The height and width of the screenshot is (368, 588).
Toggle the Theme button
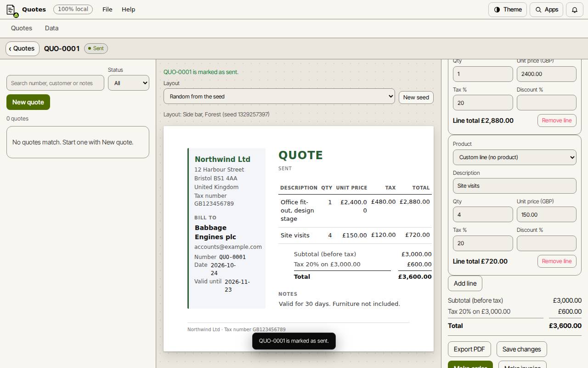508,10
